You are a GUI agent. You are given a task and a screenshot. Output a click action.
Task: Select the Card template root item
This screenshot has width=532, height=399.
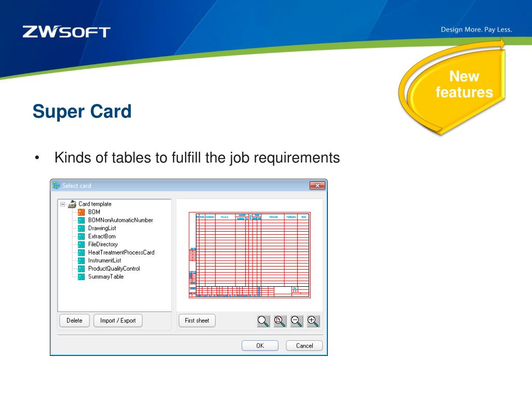95,204
